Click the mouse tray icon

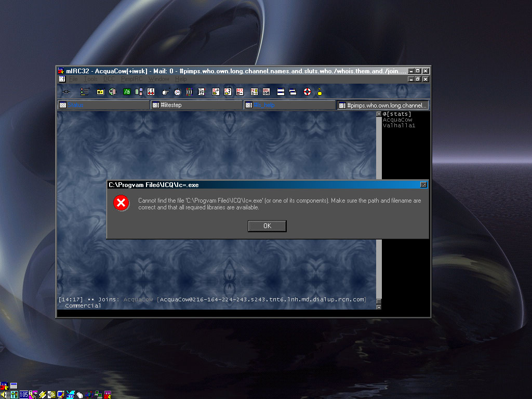tap(79, 395)
